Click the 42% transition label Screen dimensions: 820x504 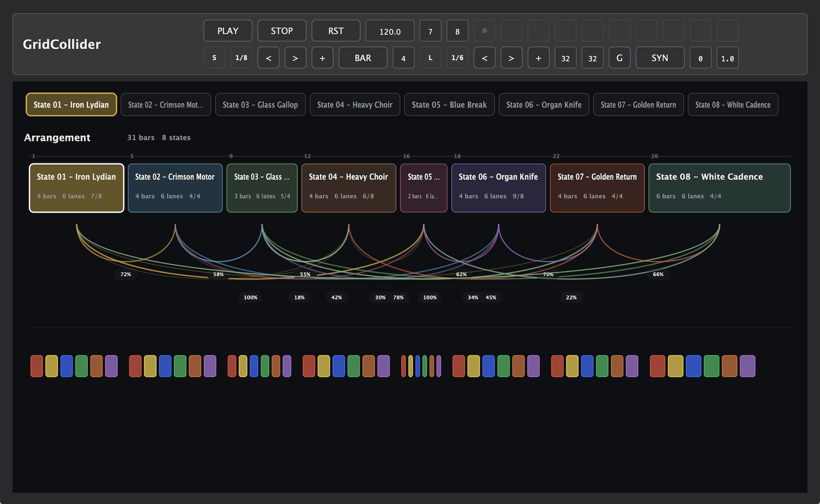click(337, 297)
